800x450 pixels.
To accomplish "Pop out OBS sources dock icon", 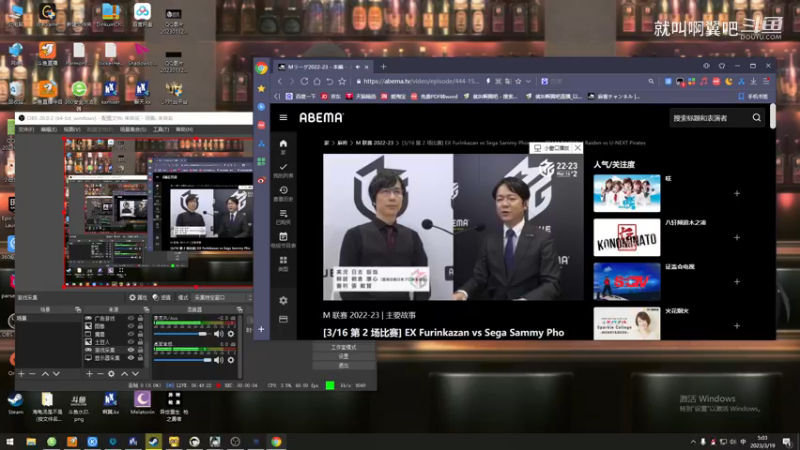I will (146, 310).
